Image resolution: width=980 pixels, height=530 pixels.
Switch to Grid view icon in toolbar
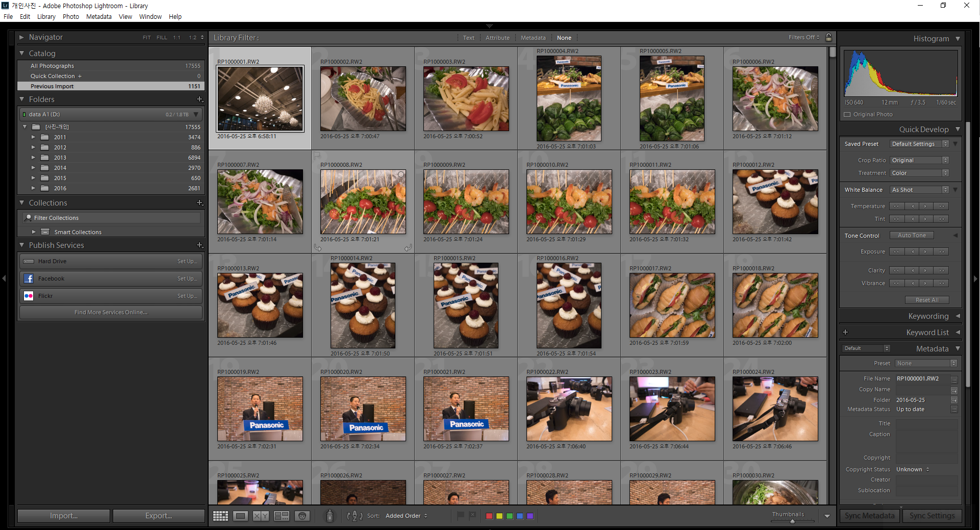pos(220,516)
